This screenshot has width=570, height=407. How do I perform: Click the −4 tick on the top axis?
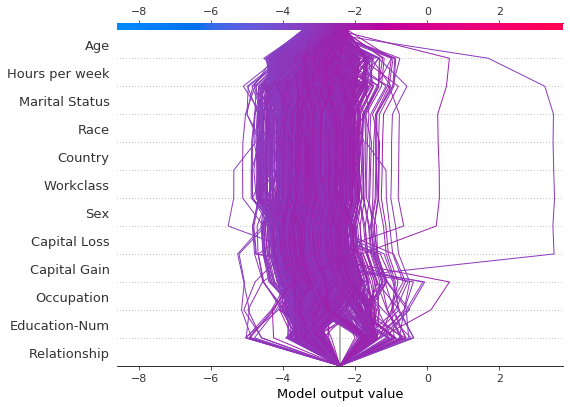[x=282, y=11]
